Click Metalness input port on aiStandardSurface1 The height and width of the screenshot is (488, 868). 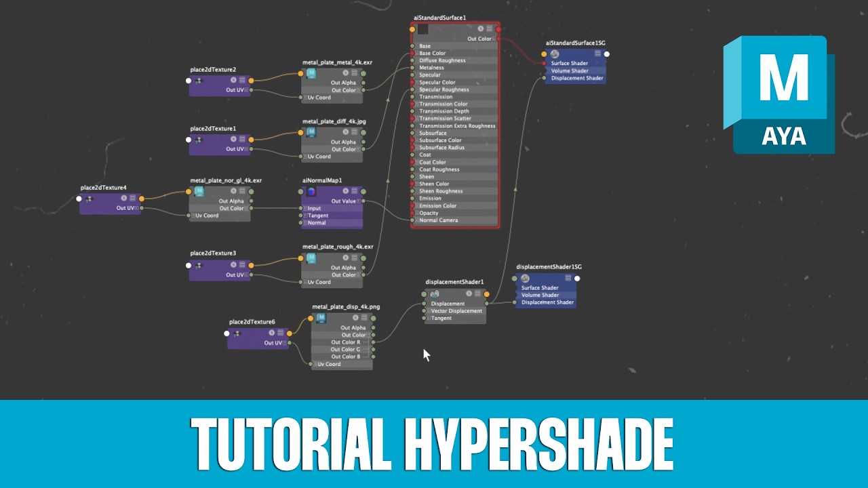coord(412,68)
